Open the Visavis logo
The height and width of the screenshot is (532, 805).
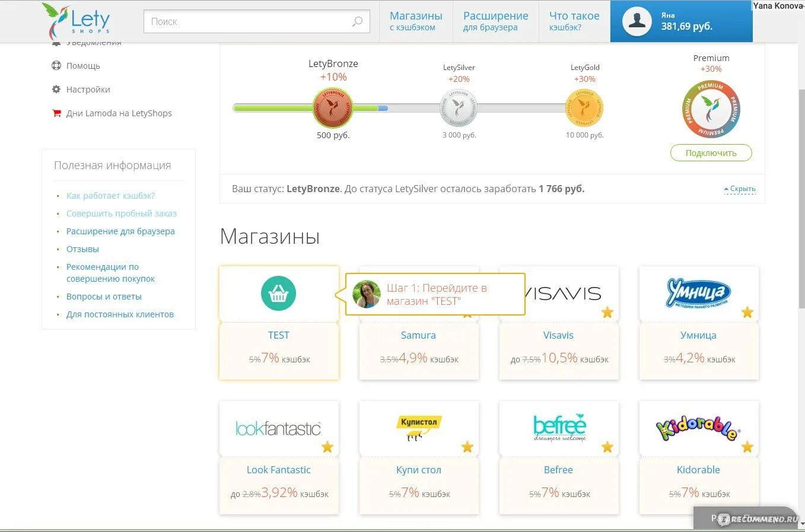click(562, 293)
